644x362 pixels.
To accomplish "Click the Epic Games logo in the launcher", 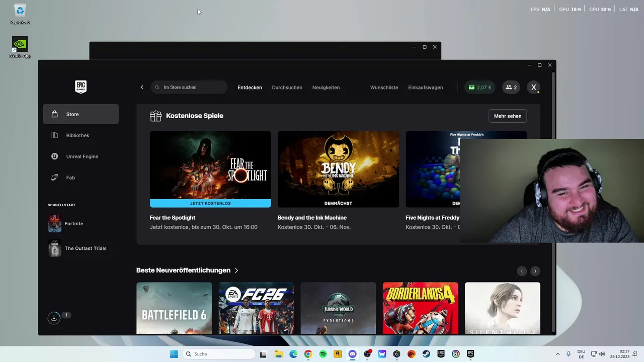I will tap(80, 87).
